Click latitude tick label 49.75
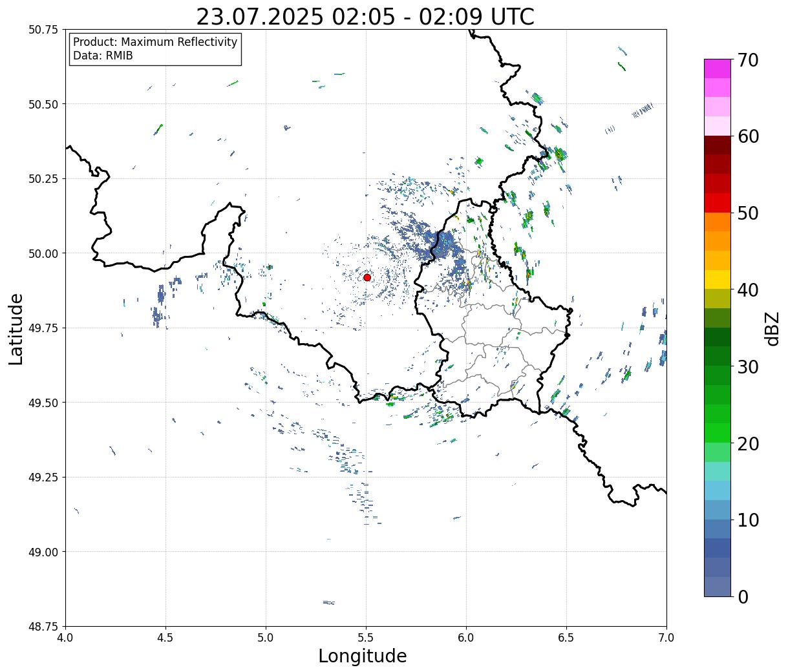 tap(43, 328)
